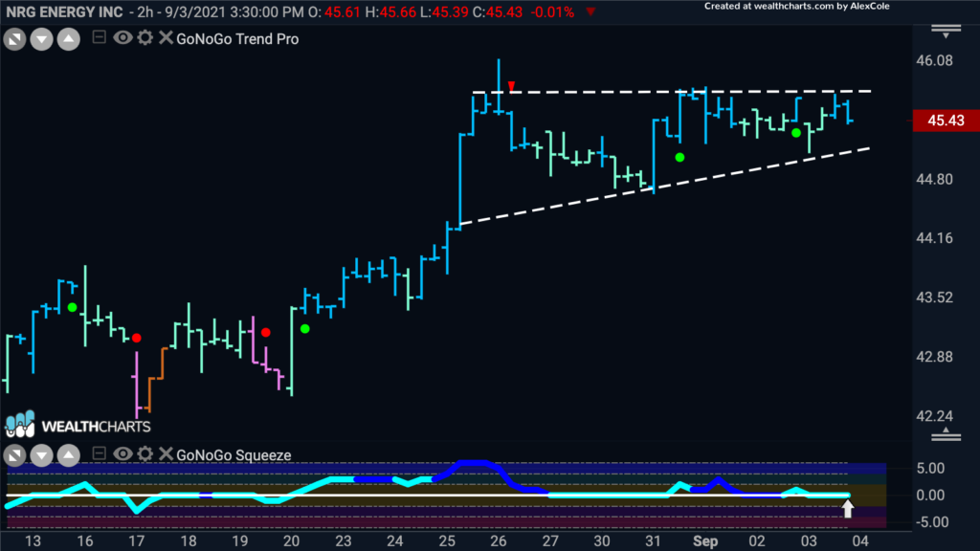Click green dot signal near Sep 03

point(795,133)
